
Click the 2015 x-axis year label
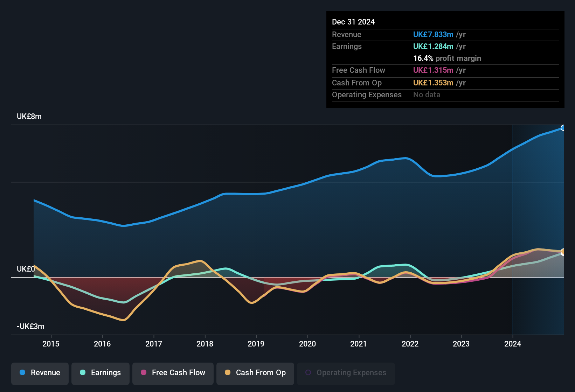[x=51, y=344]
